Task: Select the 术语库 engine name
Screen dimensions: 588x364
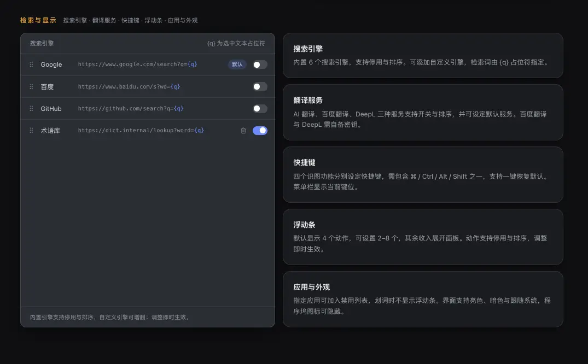Action: tap(50, 131)
